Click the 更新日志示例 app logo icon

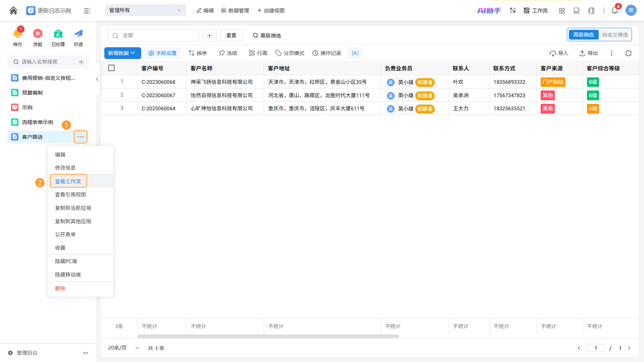[31, 11]
